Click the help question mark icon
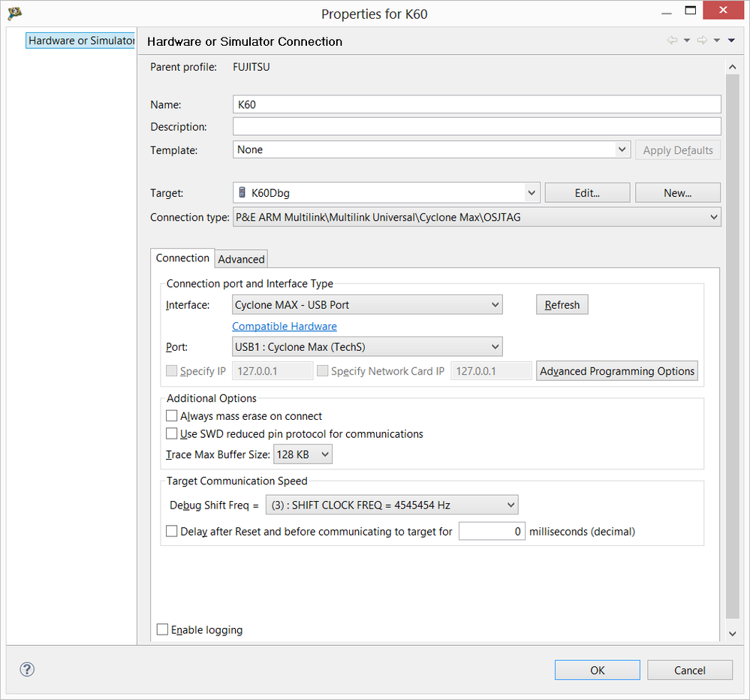This screenshot has height=700, width=750. pyautogui.click(x=28, y=670)
